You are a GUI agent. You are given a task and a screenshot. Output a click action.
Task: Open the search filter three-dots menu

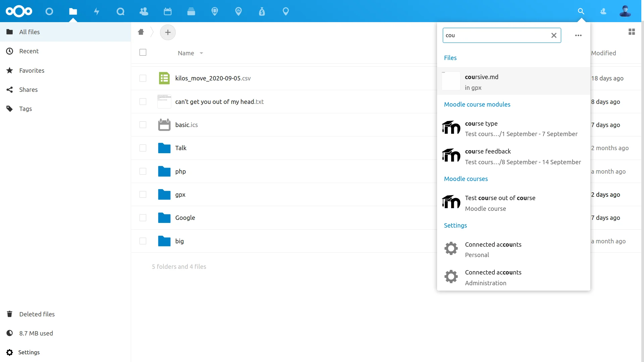(x=578, y=35)
